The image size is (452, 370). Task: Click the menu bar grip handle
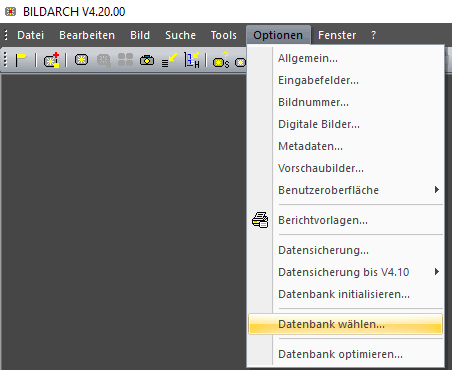click(6, 35)
